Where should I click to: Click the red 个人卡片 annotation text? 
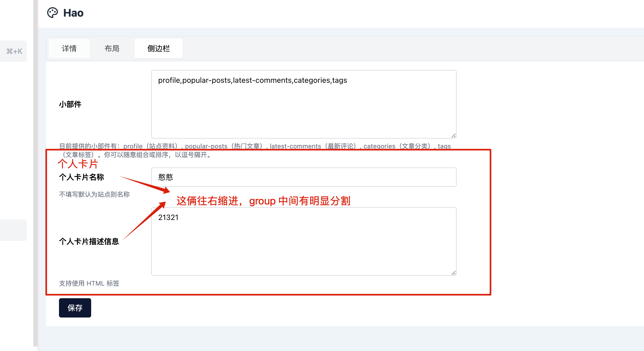[78, 164]
